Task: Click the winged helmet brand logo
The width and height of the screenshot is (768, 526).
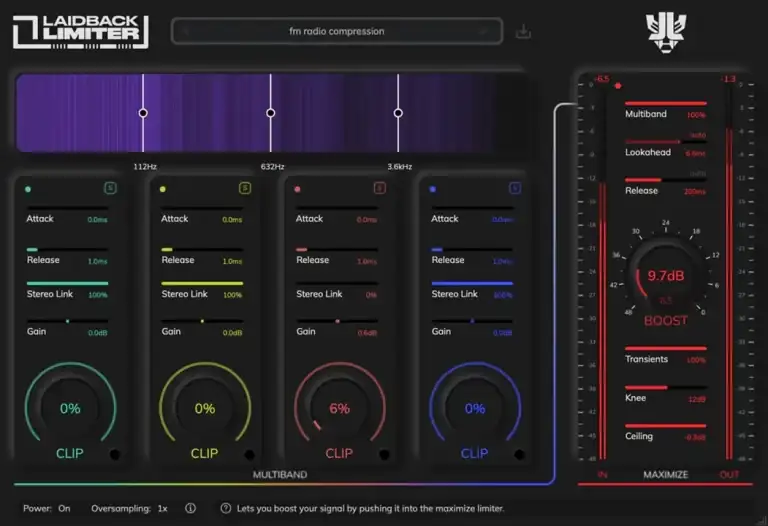Action: 666,32
